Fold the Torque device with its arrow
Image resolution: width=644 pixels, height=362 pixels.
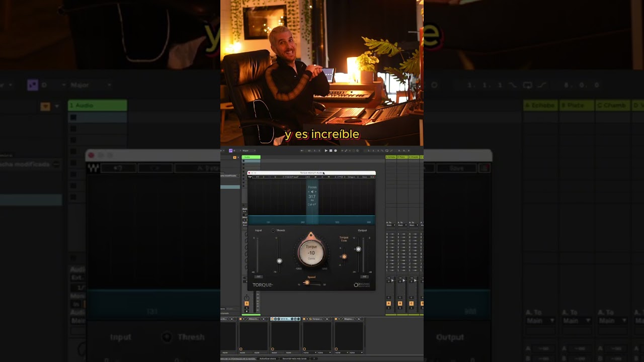(x=307, y=319)
